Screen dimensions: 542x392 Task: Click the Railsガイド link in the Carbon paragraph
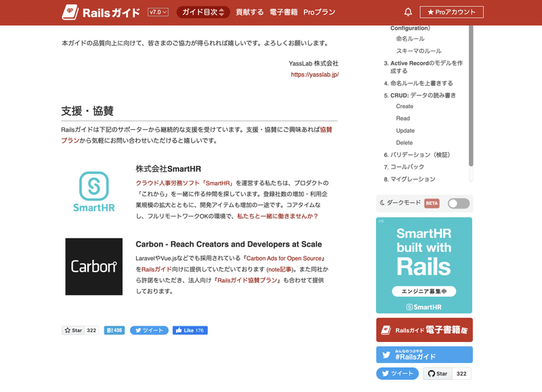pos(157,269)
